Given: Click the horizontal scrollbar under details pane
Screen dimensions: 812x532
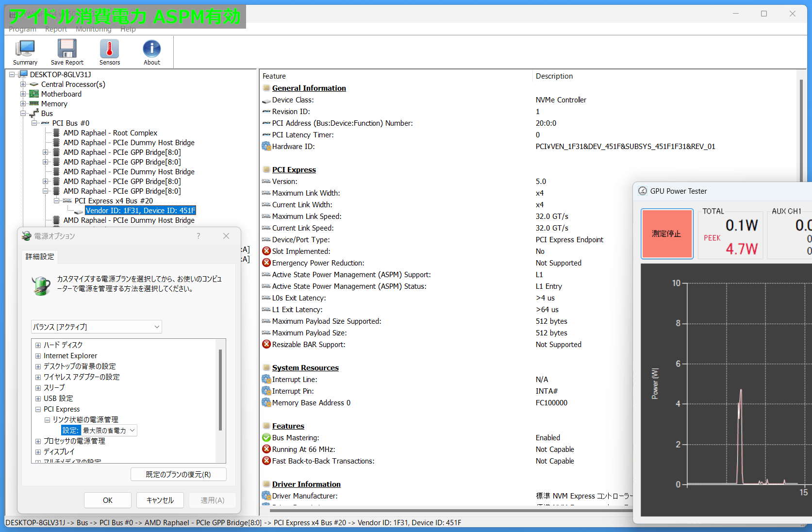Looking at the screenshot, I should pyautogui.click(x=451, y=510).
